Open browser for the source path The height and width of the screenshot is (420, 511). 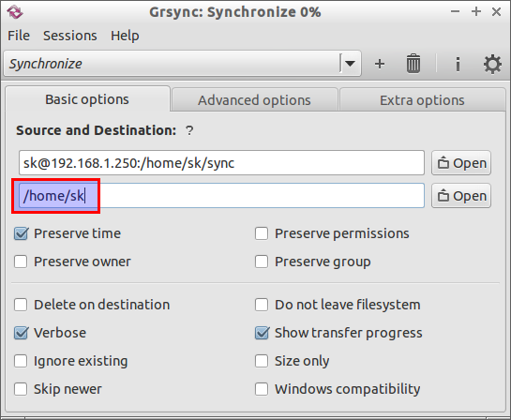coord(461,163)
